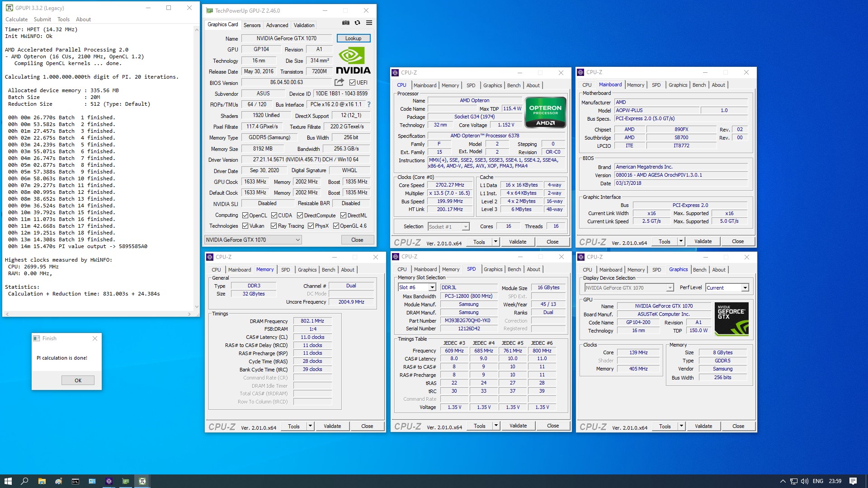Toggle the OpenCL checkbox
This screenshot has height=488, width=868.
245,216
